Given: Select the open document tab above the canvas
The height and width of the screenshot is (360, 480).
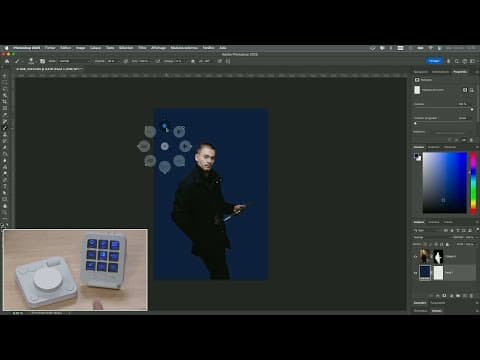Looking at the screenshot, I should tap(49, 69).
